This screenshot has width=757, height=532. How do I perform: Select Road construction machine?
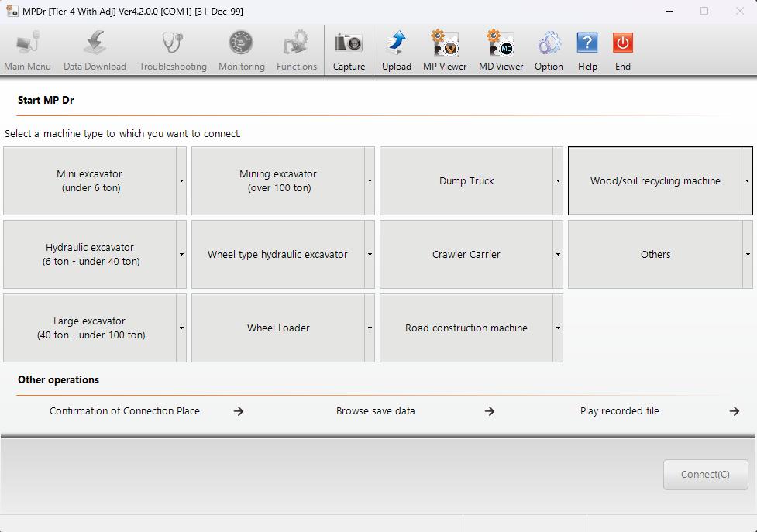pos(466,328)
